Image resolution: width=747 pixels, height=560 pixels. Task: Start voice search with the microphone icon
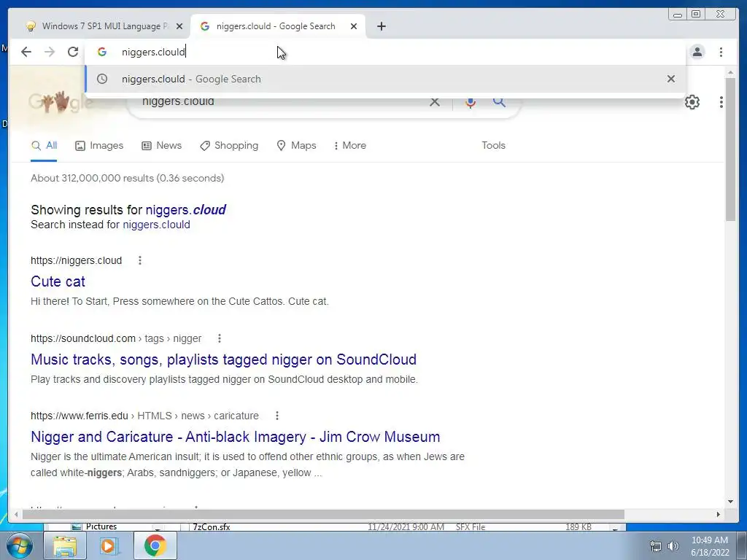click(471, 102)
